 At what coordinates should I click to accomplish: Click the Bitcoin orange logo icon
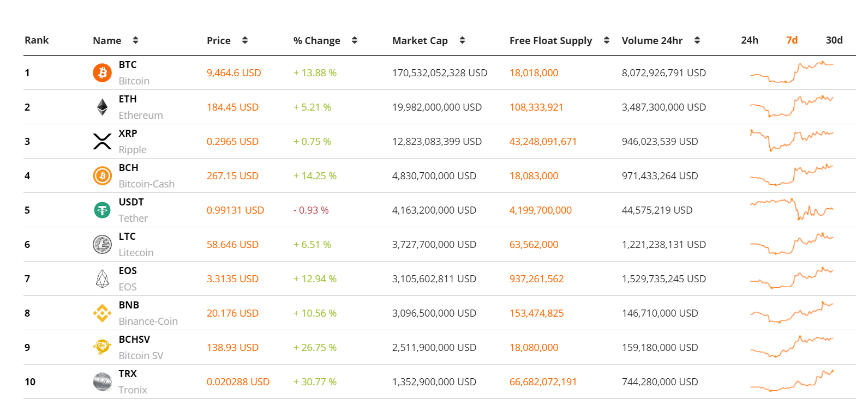pyautogui.click(x=102, y=72)
